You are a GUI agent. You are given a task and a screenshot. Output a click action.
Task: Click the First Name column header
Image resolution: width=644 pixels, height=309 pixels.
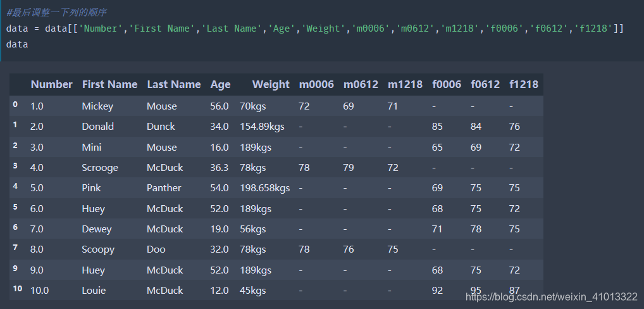pyautogui.click(x=109, y=84)
